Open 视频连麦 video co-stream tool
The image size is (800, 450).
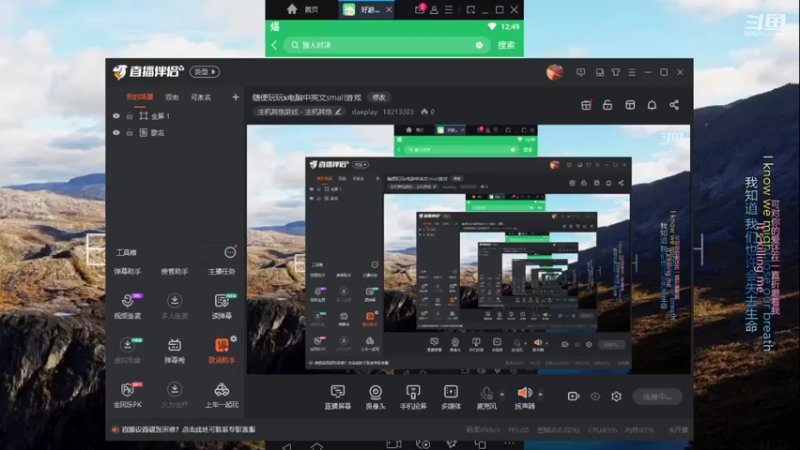tap(128, 306)
